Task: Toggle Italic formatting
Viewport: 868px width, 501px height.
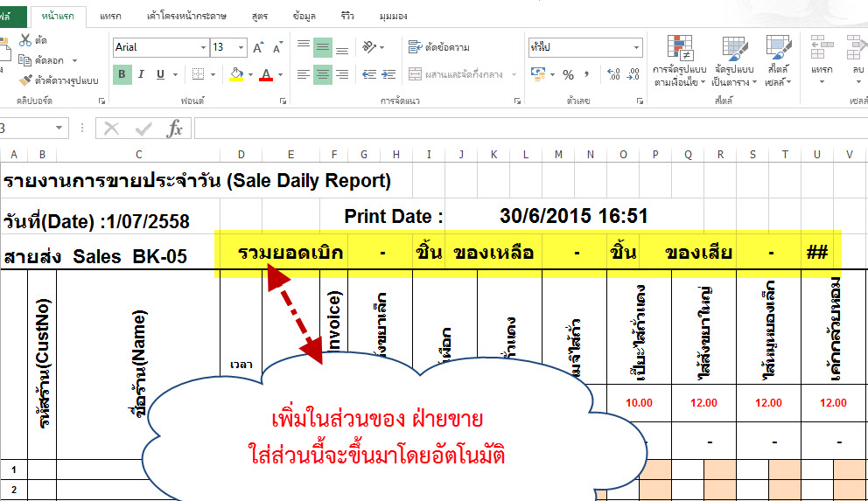Action: 142,74
